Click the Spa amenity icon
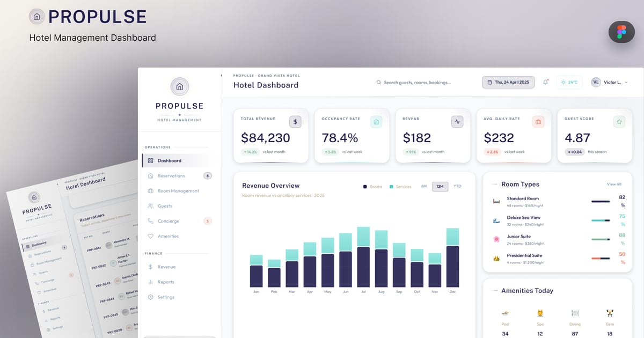644x338 pixels. pyautogui.click(x=540, y=313)
